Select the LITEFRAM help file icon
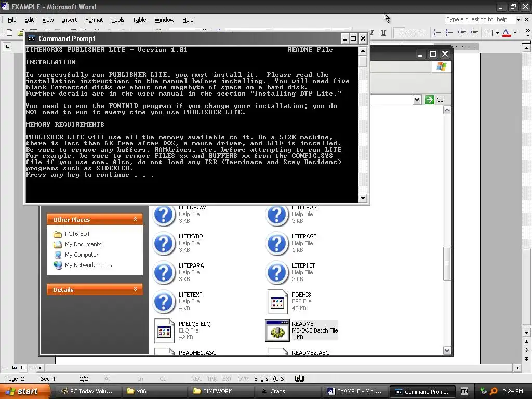This screenshot has height=399, width=532. pos(277,215)
